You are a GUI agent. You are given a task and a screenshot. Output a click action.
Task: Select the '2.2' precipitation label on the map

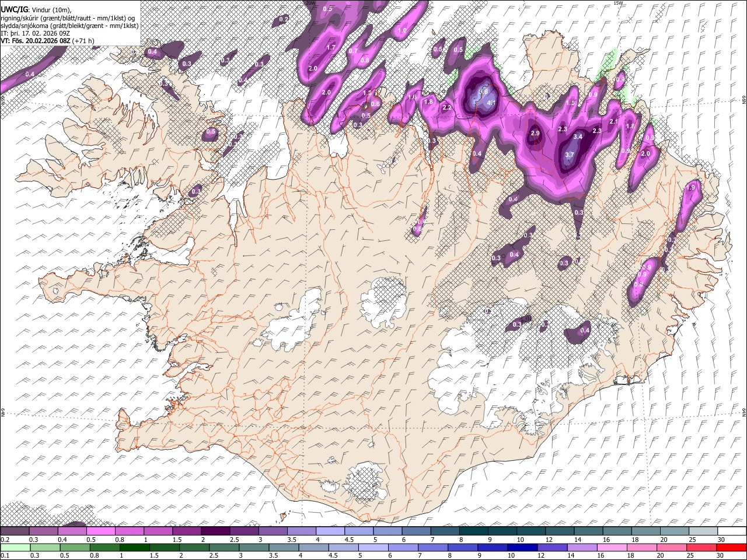point(447,108)
